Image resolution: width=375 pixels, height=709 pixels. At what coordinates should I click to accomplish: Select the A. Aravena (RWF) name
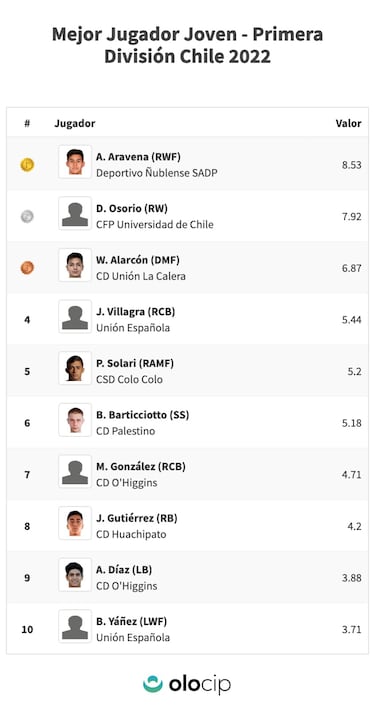pos(138,157)
